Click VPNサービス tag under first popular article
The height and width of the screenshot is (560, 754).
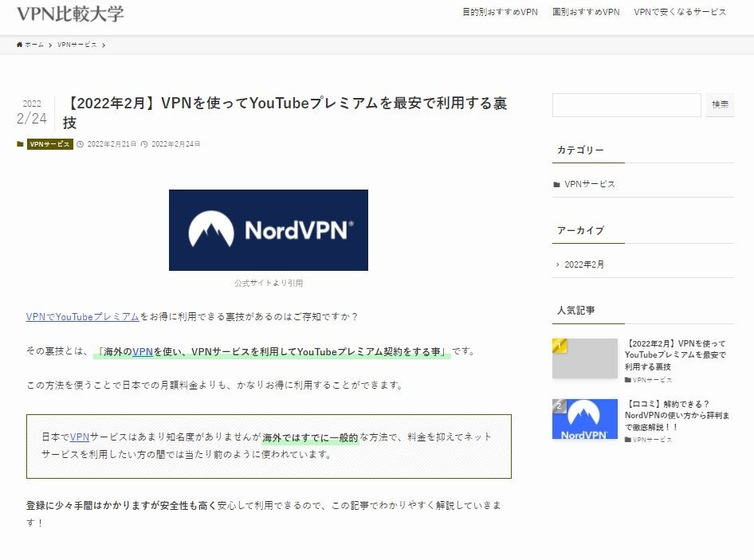pos(648,380)
